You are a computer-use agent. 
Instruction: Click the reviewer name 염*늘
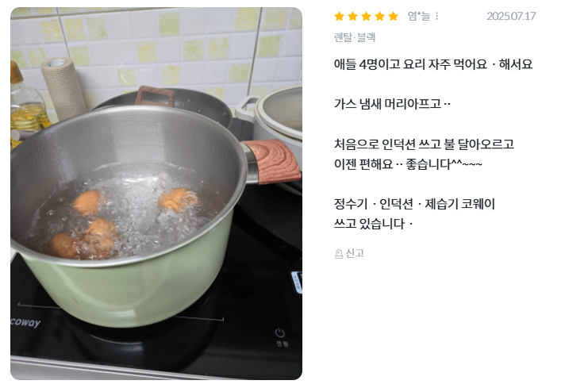(x=418, y=17)
